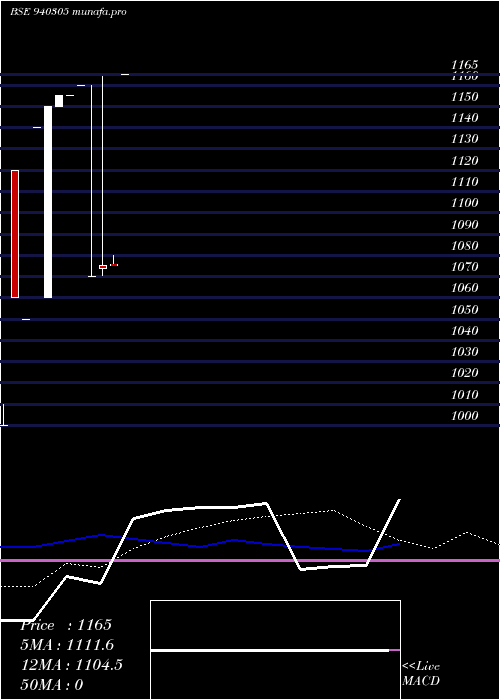Click the '50MA : 0' readout
Viewport: 500px width, 700px height.
click(x=52, y=684)
